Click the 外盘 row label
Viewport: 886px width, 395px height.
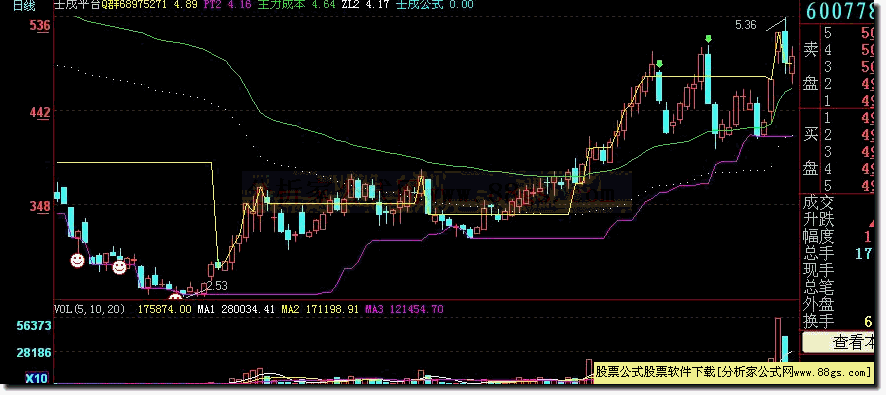click(x=819, y=304)
